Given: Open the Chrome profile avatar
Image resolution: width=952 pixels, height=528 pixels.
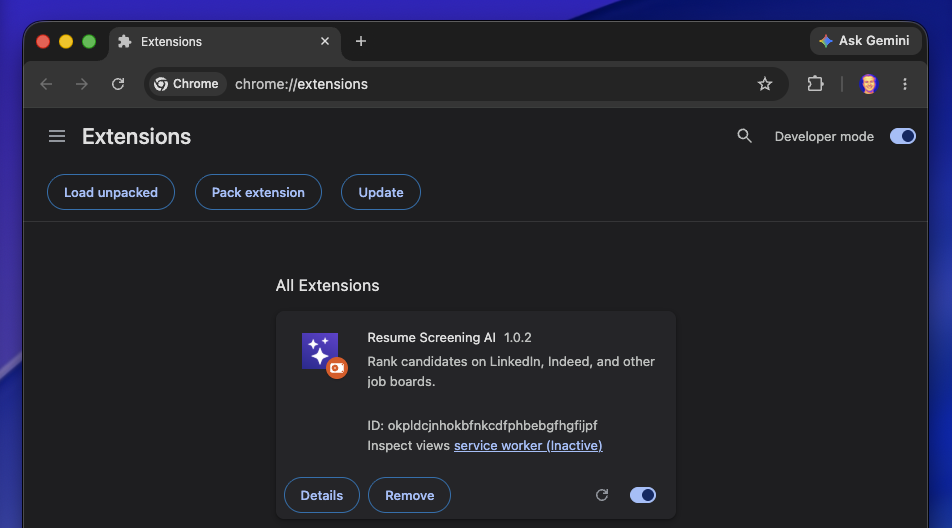Looking at the screenshot, I should pyautogui.click(x=869, y=84).
